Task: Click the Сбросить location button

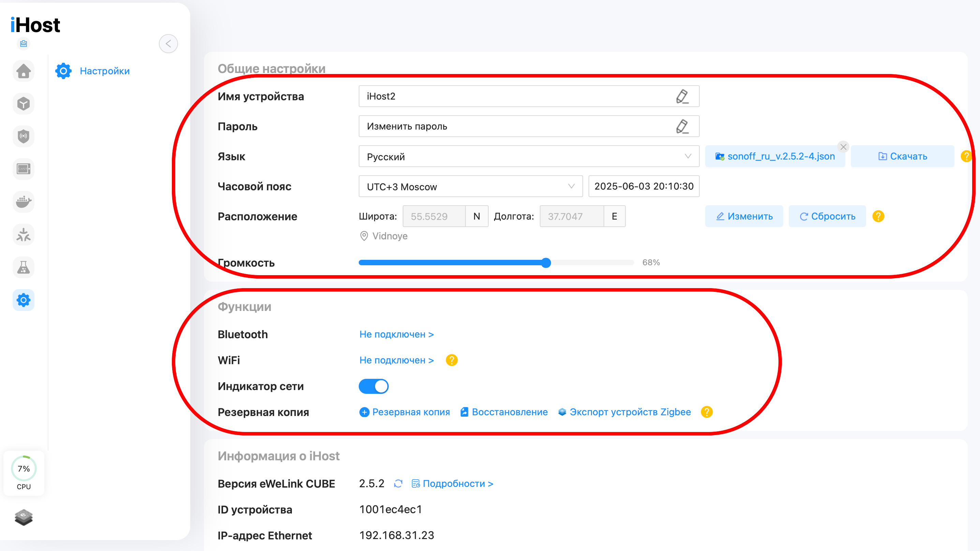Action: [x=827, y=216]
